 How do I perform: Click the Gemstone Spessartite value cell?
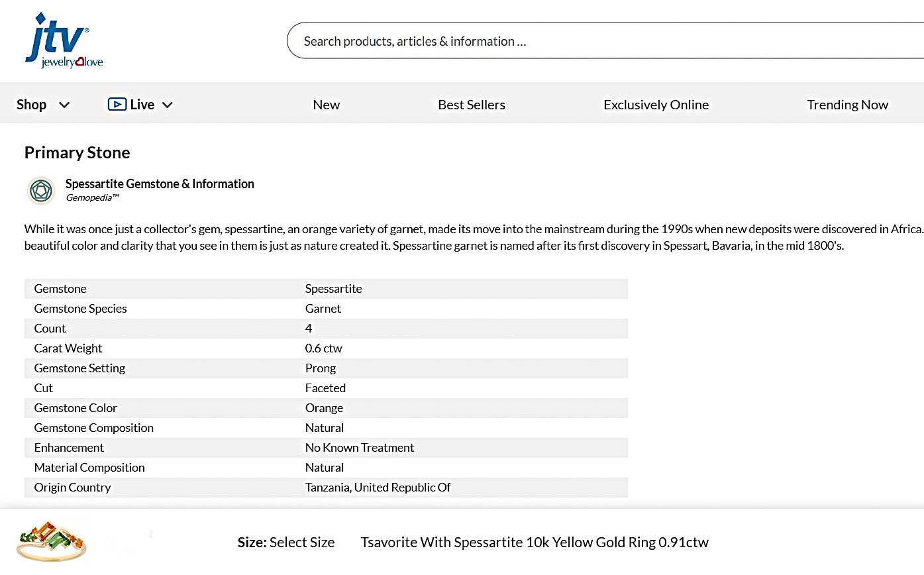pyautogui.click(x=334, y=289)
